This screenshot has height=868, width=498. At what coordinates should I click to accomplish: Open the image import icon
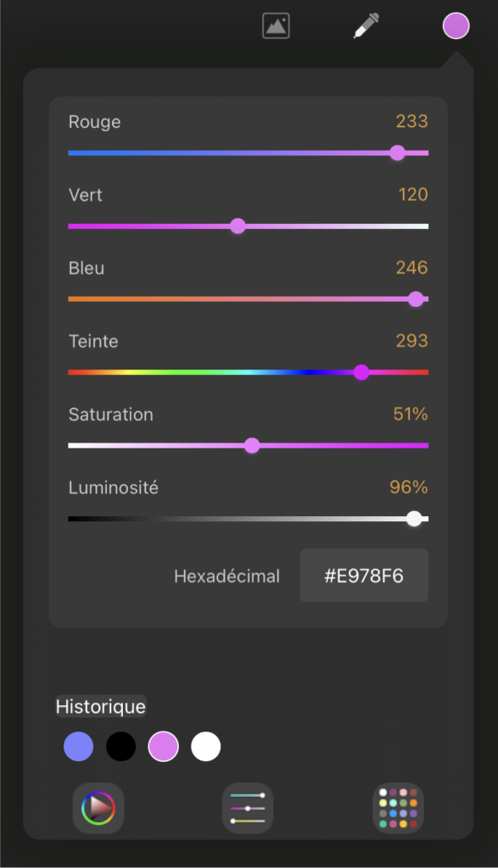[276, 26]
